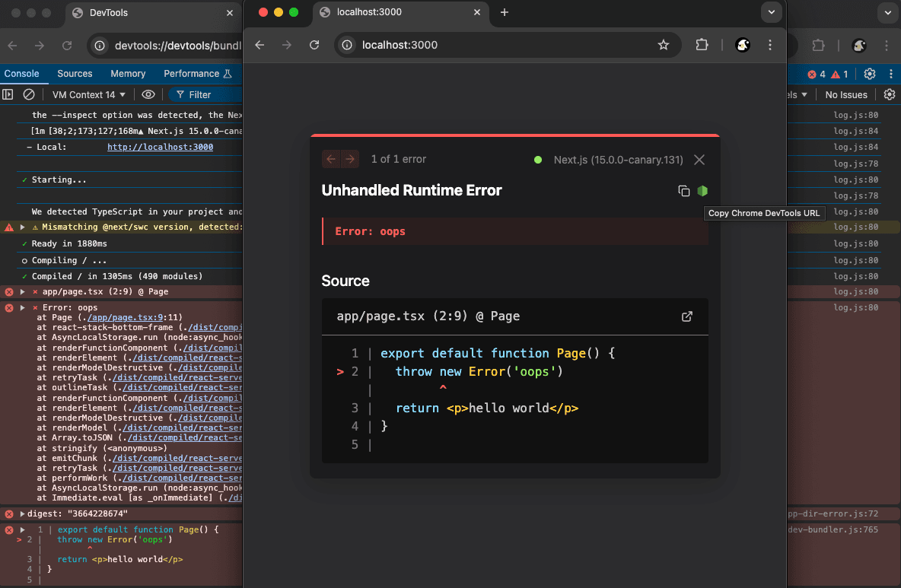The image size is (901, 588).
Task: Click forward arrow in localhost:3000 window
Action: coord(287,45)
